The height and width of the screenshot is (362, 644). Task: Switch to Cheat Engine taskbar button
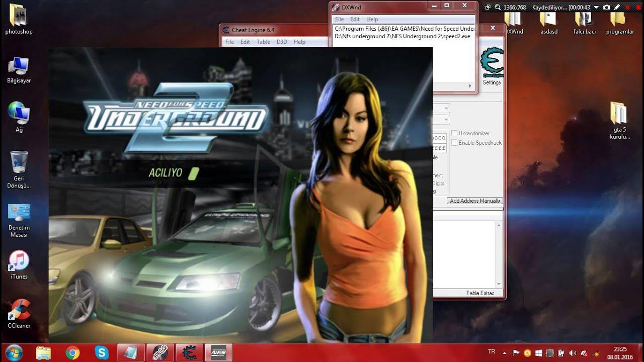click(189, 353)
